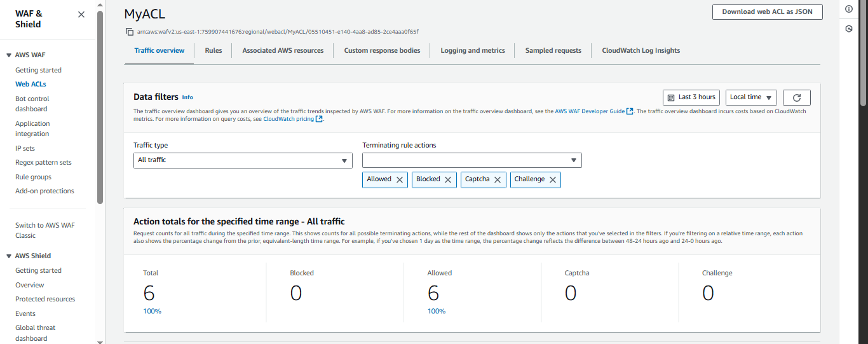Open the Associated AWS resources tab
This screenshot has height=344, width=868.
point(283,50)
